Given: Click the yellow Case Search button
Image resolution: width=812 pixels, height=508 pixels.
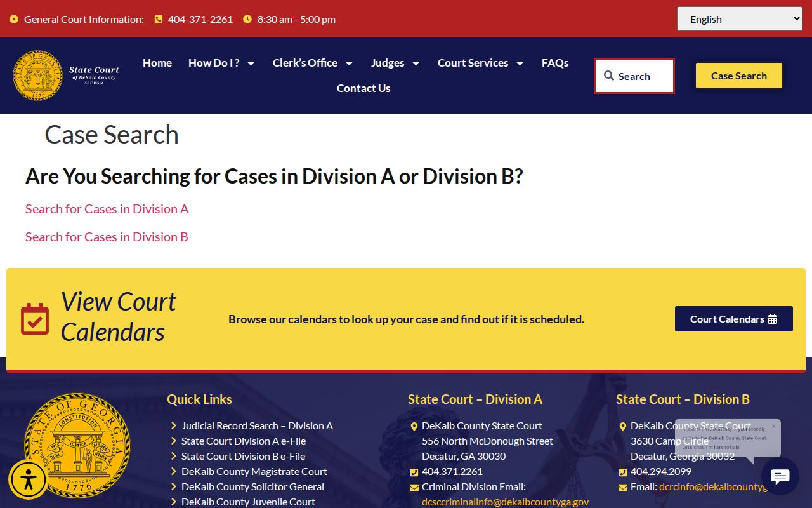Looking at the screenshot, I should [739, 76].
